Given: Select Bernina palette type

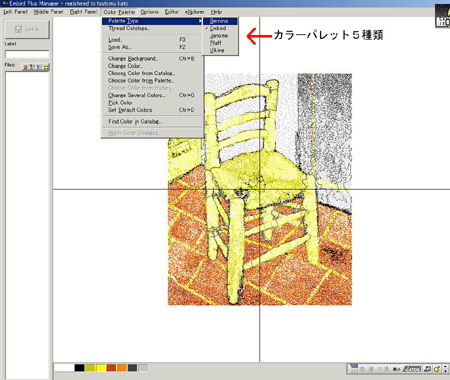Looking at the screenshot, I should (220, 21).
